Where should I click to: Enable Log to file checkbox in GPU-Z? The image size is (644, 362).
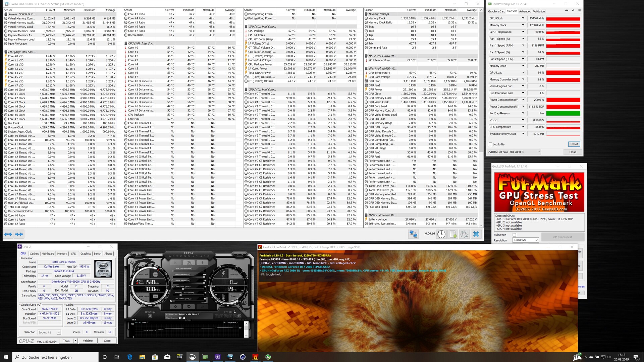tap(491, 144)
